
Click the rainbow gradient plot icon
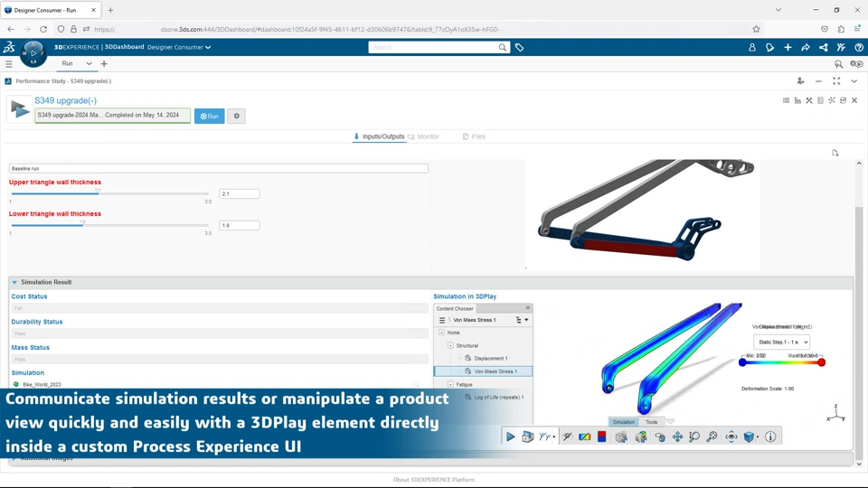coord(585,436)
